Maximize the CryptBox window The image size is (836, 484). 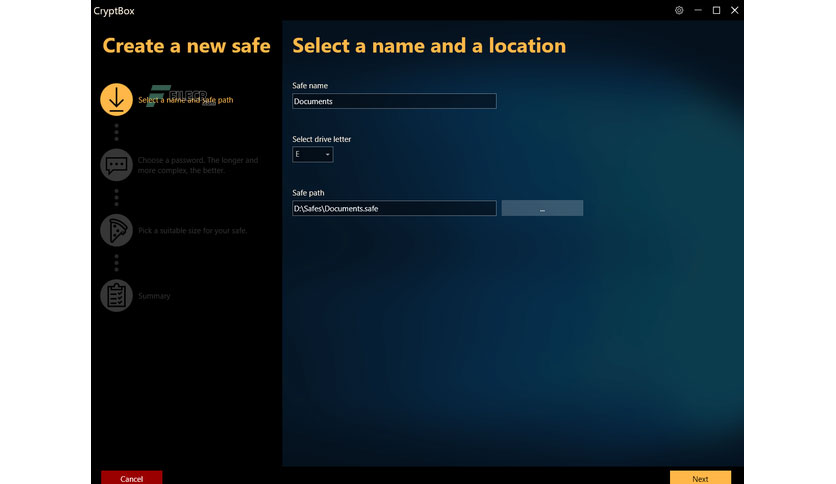(716, 10)
